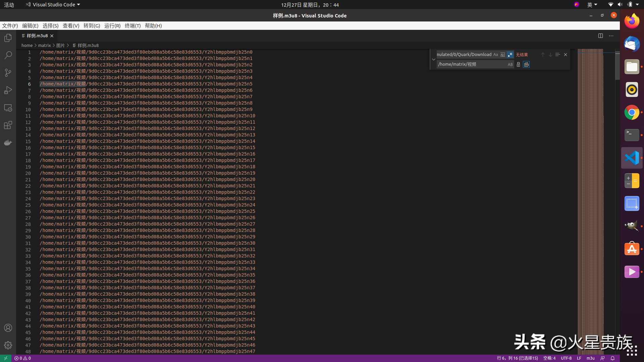The image size is (644, 362).
Task: Go to next match arrow in Find
Action: point(550,55)
